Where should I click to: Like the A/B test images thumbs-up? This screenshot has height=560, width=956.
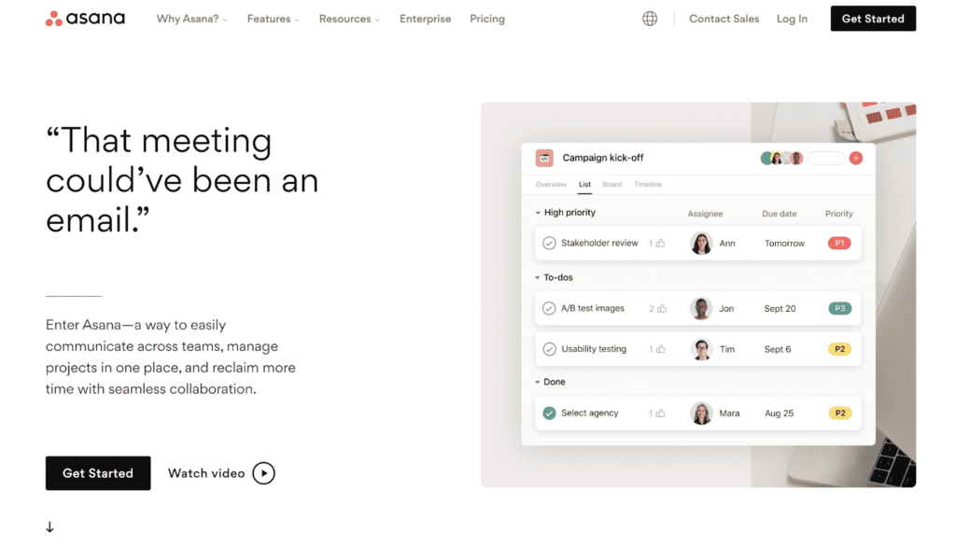(662, 309)
